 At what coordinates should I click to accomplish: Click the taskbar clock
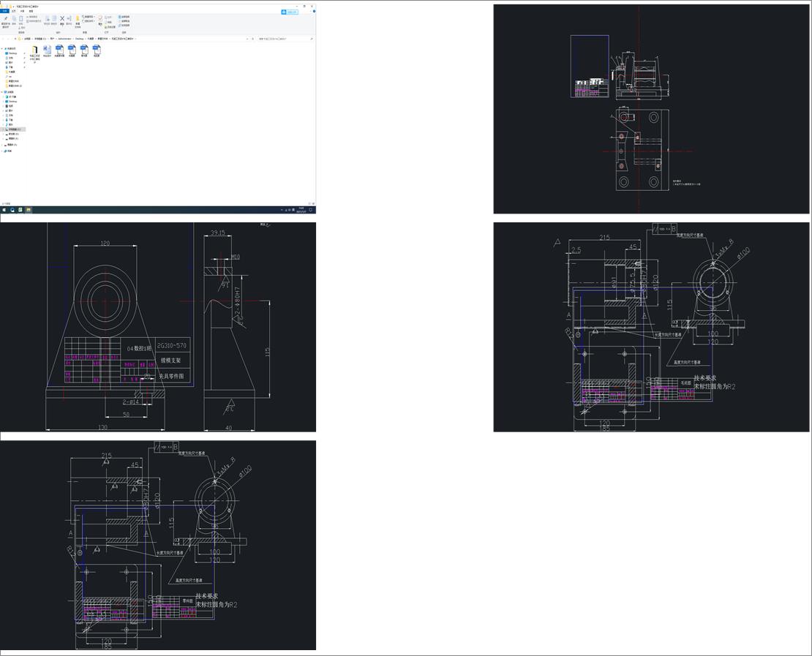tap(301, 210)
